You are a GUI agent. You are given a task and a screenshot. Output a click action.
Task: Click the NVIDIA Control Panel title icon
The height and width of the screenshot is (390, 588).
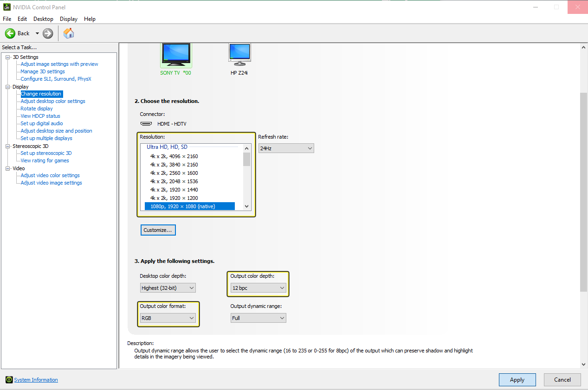click(x=7, y=7)
